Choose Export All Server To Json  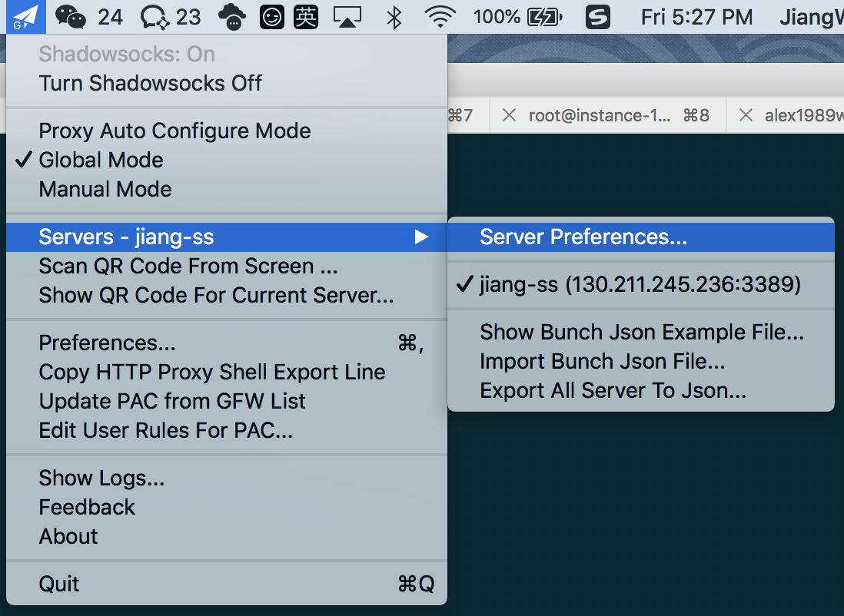641,390
